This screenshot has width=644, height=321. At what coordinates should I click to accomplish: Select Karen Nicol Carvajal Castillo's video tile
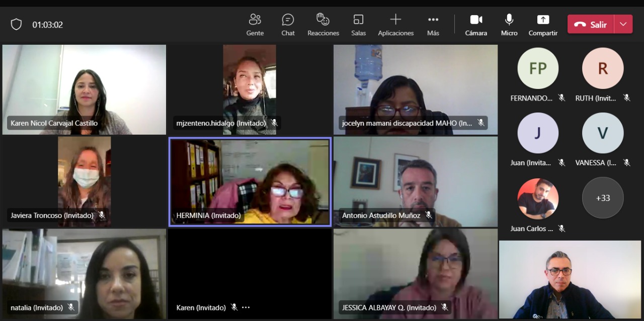click(84, 89)
